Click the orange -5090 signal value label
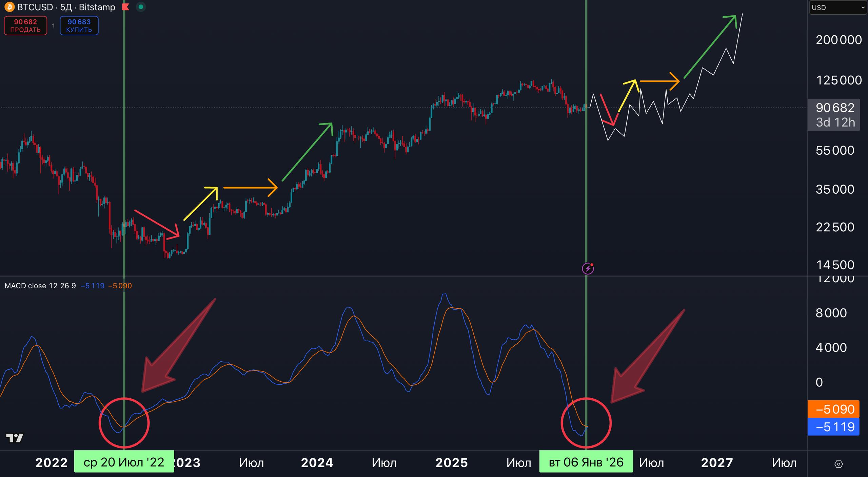The image size is (868, 477). pyautogui.click(x=833, y=409)
